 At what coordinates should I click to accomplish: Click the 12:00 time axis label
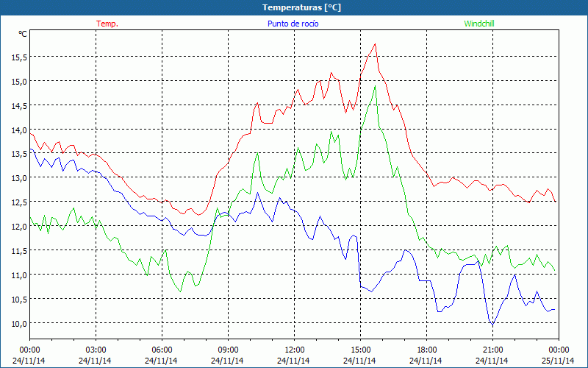293,350
